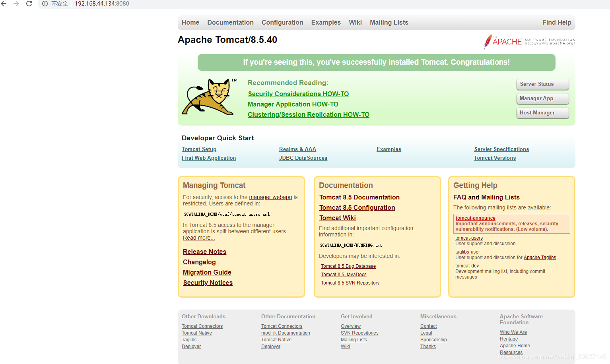This screenshot has width=610, height=364.
Task: Click the Manager App button
Action: click(543, 99)
